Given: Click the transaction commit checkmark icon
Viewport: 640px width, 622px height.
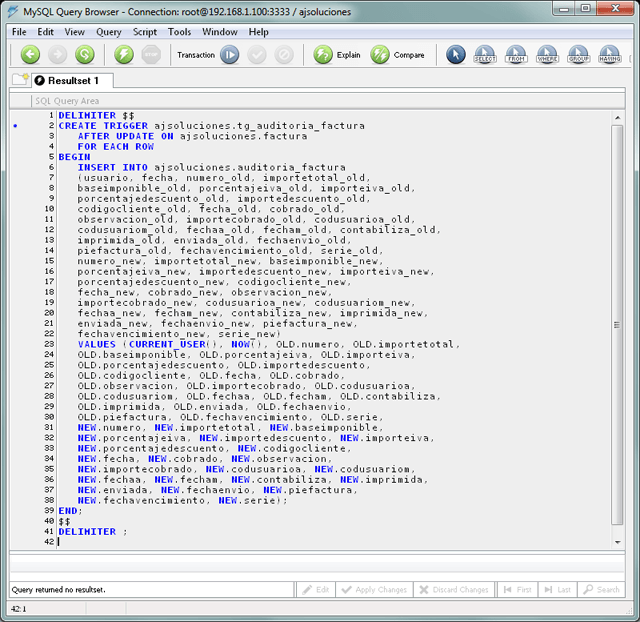Looking at the screenshot, I should pyautogui.click(x=257, y=55).
